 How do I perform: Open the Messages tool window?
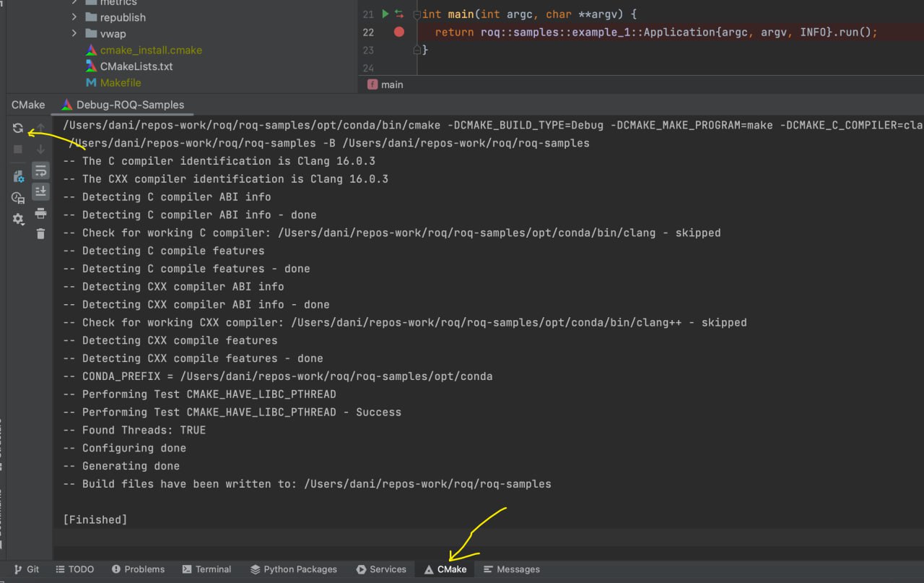point(512,569)
